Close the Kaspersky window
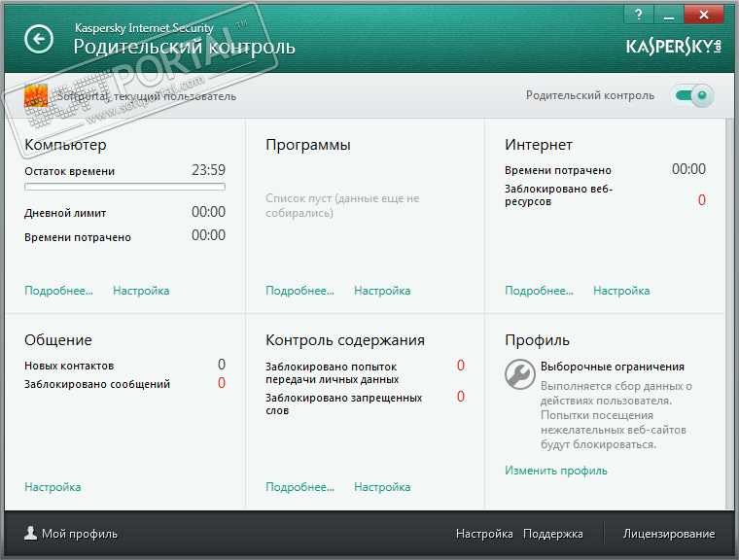 click(x=704, y=16)
